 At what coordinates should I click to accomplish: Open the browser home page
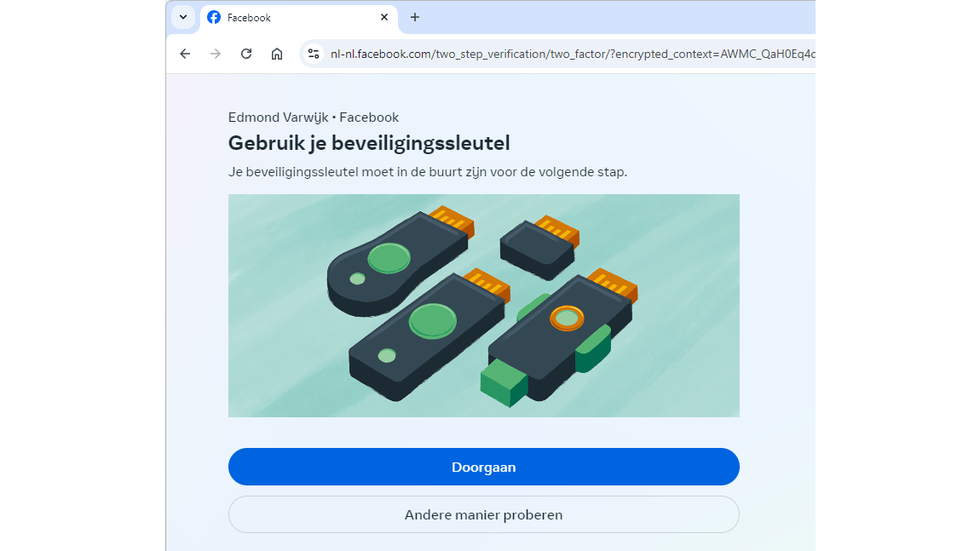point(277,54)
